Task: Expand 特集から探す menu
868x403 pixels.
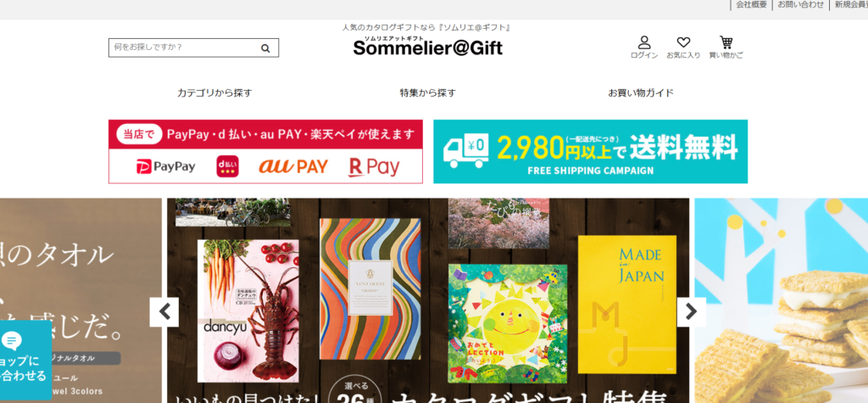Action: (x=428, y=93)
